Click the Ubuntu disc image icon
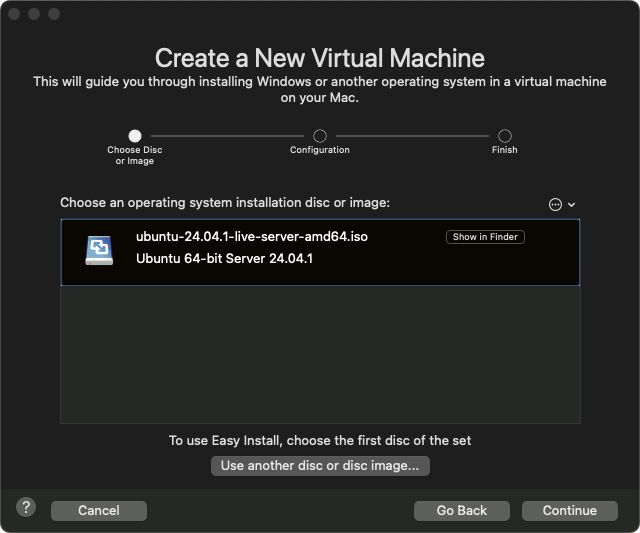This screenshot has width=640, height=533. (x=100, y=249)
